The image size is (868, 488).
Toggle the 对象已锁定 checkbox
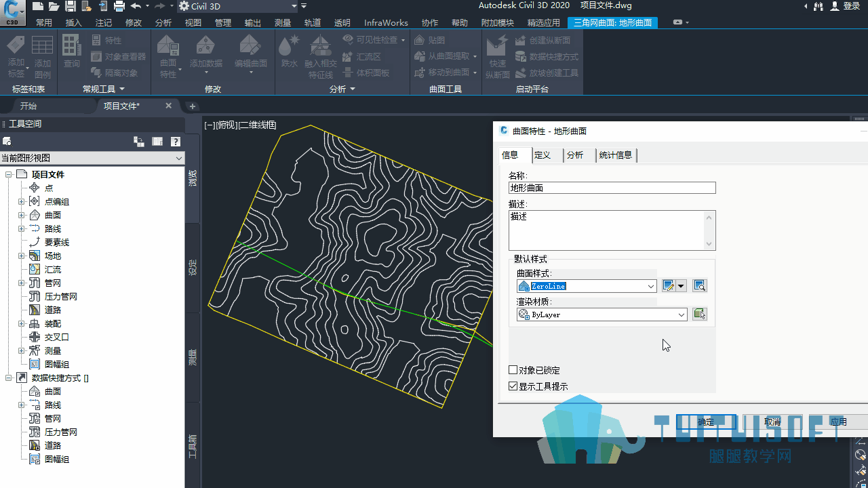(513, 370)
